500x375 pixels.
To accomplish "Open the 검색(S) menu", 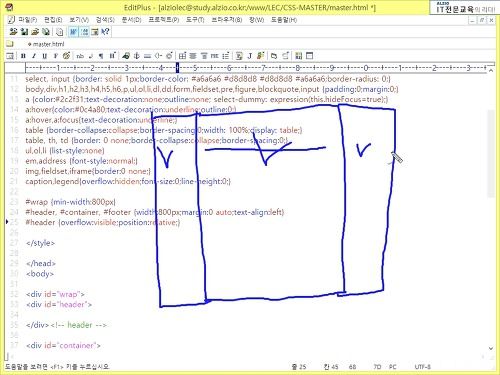I will point(105,20).
